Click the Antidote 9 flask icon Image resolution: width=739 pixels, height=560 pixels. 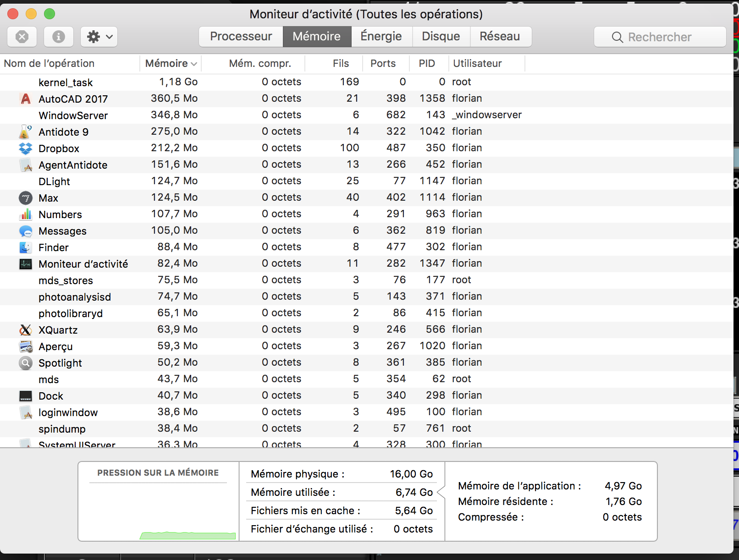[25, 132]
